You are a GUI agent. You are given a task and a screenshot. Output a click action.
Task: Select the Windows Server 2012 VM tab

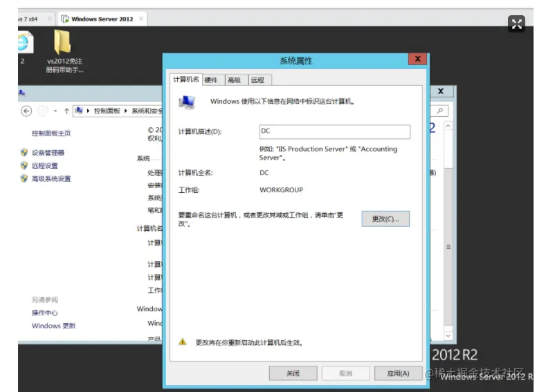[x=102, y=19]
